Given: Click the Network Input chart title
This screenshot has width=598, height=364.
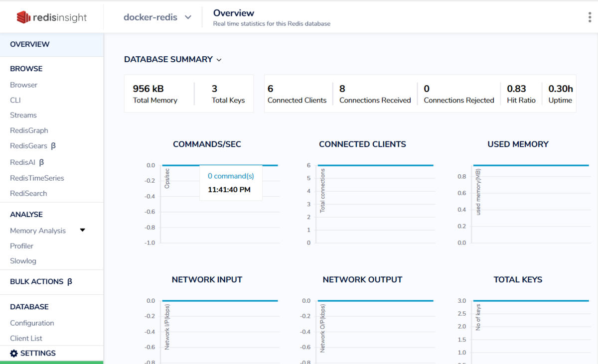Looking at the screenshot, I should pyautogui.click(x=207, y=280).
